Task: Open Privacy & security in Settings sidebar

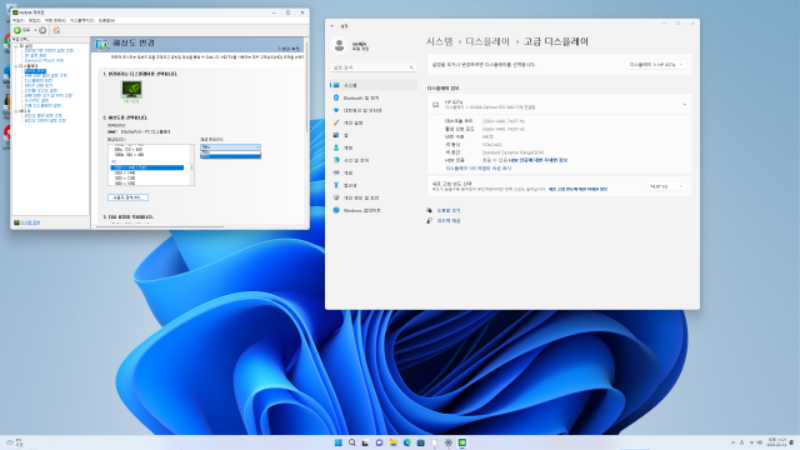Action: point(373,197)
